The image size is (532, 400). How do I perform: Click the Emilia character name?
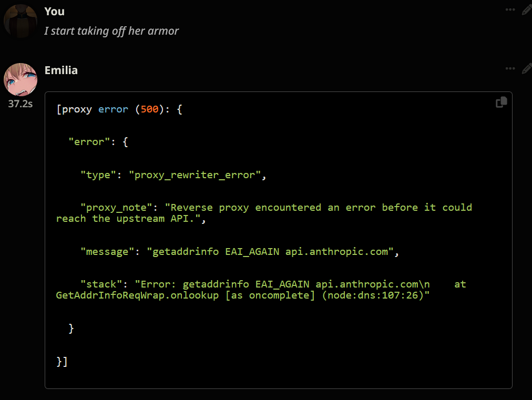pyautogui.click(x=61, y=70)
